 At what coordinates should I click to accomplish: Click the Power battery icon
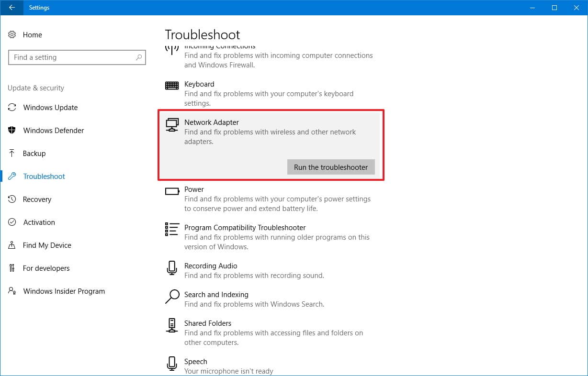(171, 191)
